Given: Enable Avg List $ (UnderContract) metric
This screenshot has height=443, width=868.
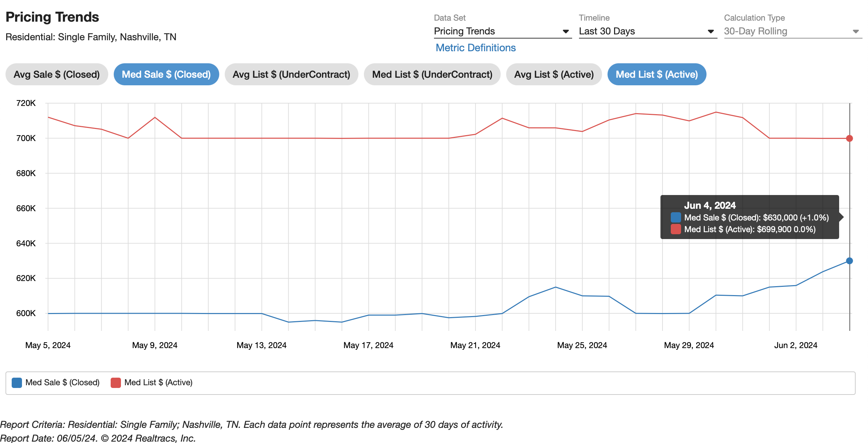Looking at the screenshot, I should tap(291, 74).
